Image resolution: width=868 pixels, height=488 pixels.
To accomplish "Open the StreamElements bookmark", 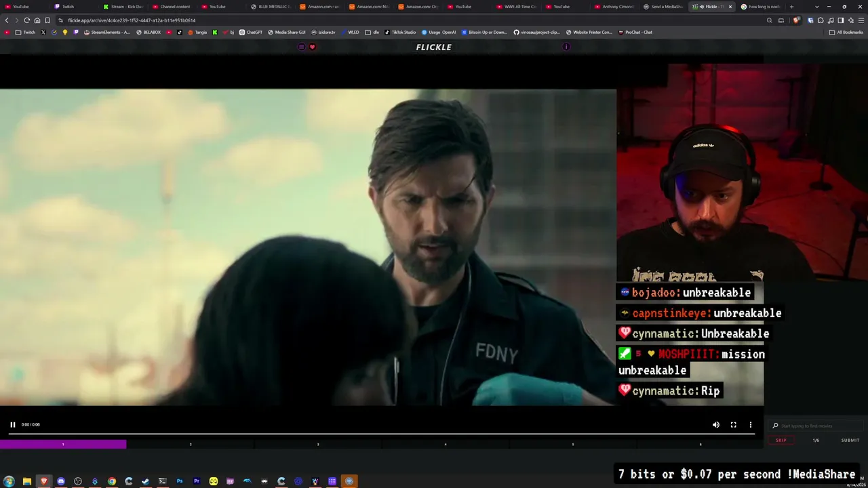I will tap(106, 32).
